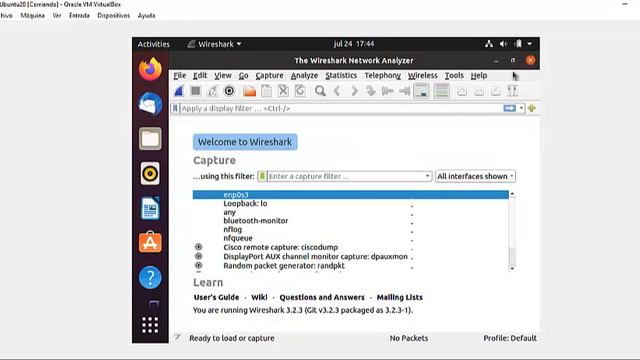This screenshot has height=360, width=640.
Task: Zoom in the main window text
Action: [462, 91]
